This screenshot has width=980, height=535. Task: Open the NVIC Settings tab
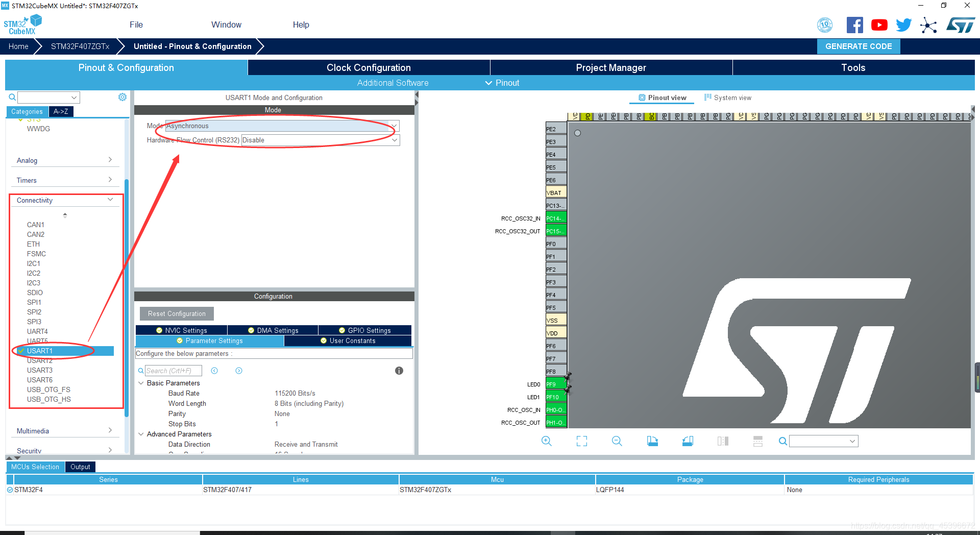(x=181, y=330)
